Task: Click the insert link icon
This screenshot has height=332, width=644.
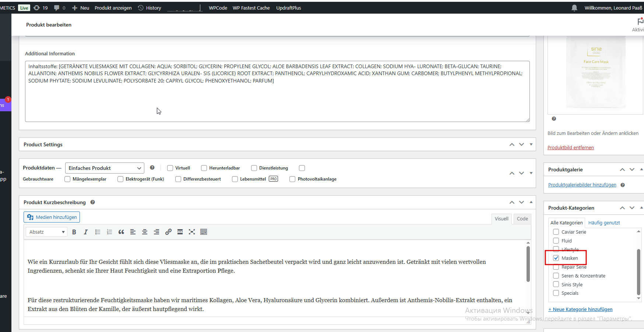Action: [168, 232]
